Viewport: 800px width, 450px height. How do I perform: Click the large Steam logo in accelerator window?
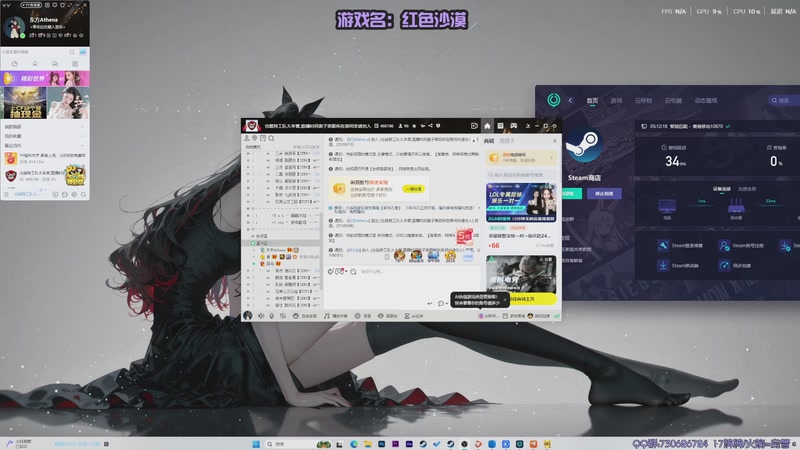pos(584,145)
